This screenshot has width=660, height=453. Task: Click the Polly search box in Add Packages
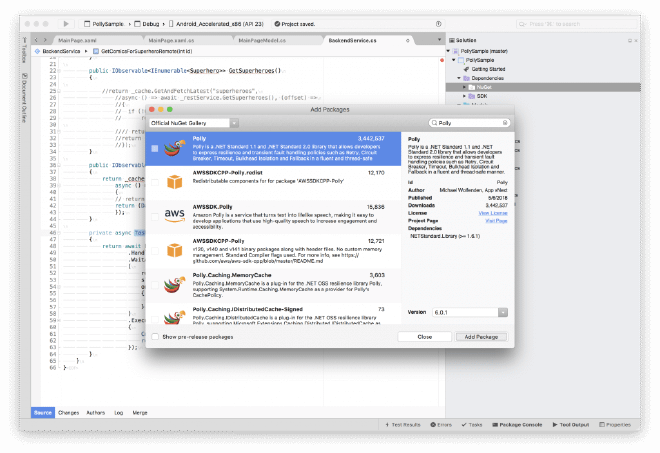[469, 123]
